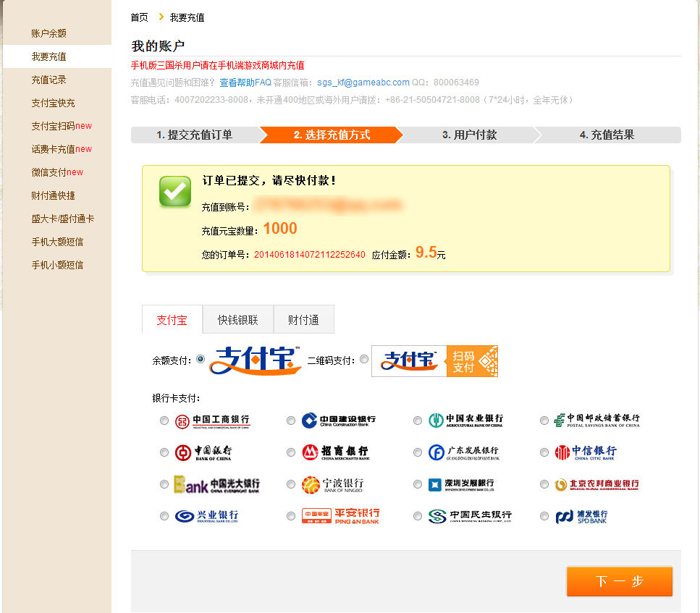
Task: Open the 财付通 payment tab
Action: (x=303, y=319)
